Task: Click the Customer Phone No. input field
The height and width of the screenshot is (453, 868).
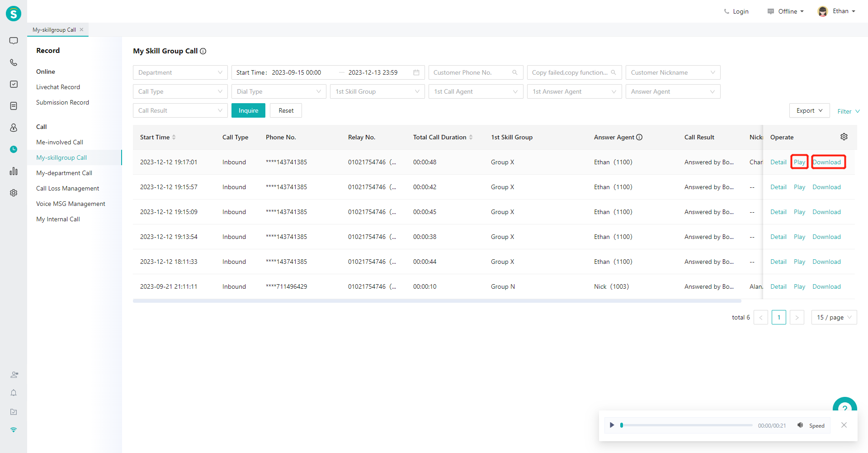Action: tap(476, 72)
